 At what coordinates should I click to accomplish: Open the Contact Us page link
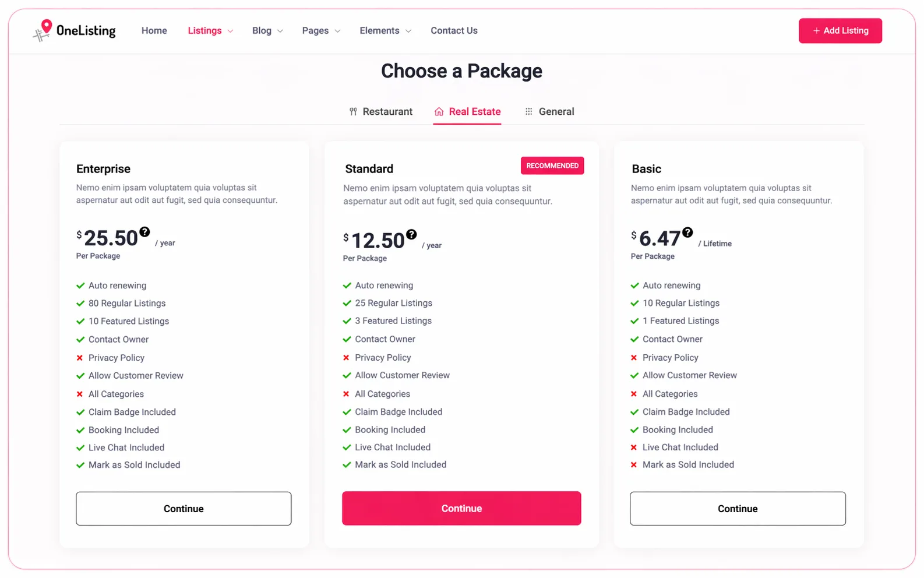[454, 30]
